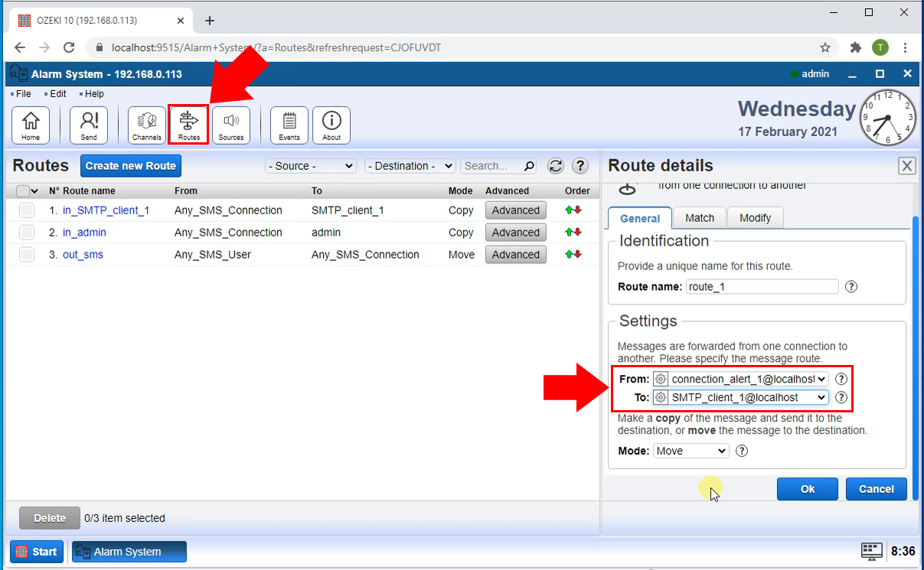The height and width of the screenshot is (570, 924).
Task: Open the Routes toolbar icon
Action: click(x=188, y=125)
